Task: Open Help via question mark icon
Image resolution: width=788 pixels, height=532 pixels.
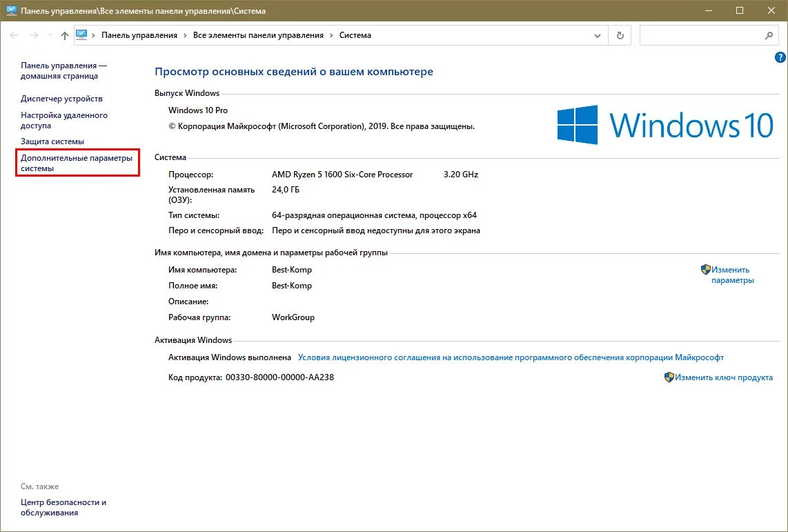Action: tap(780, 57)
